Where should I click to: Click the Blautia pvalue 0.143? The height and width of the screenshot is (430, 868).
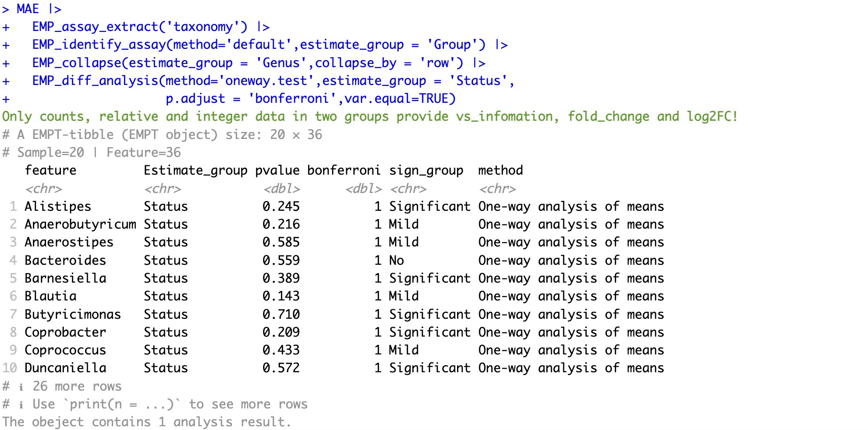(x=281, y=296)
